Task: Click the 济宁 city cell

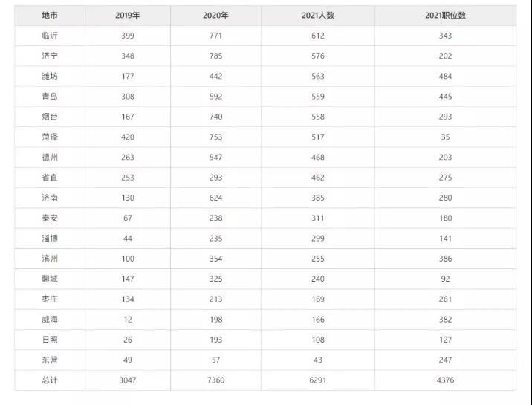Action: [x=50, y=56]
